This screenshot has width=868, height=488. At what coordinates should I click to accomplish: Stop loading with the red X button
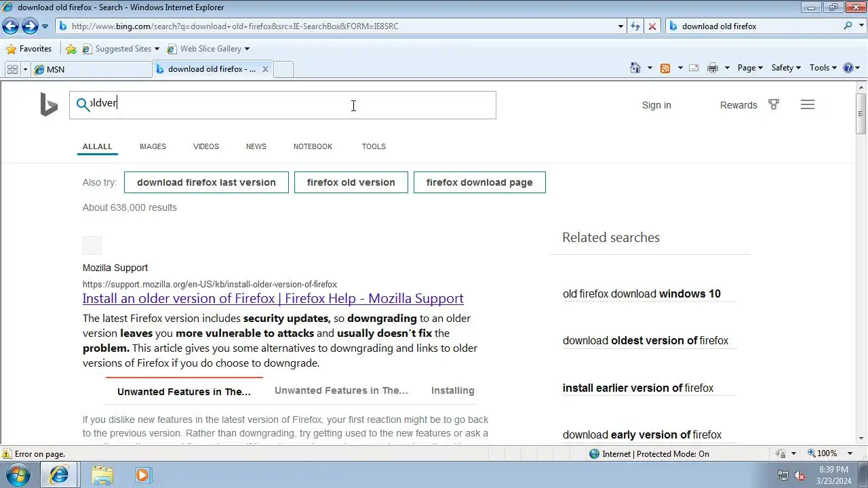[x=652, y=26]
